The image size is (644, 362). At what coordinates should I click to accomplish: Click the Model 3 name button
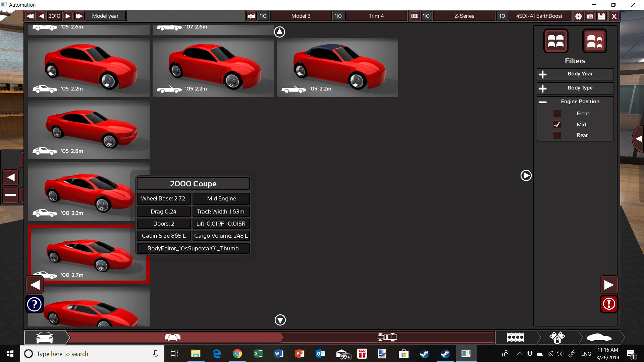click(x=301, y=16)
